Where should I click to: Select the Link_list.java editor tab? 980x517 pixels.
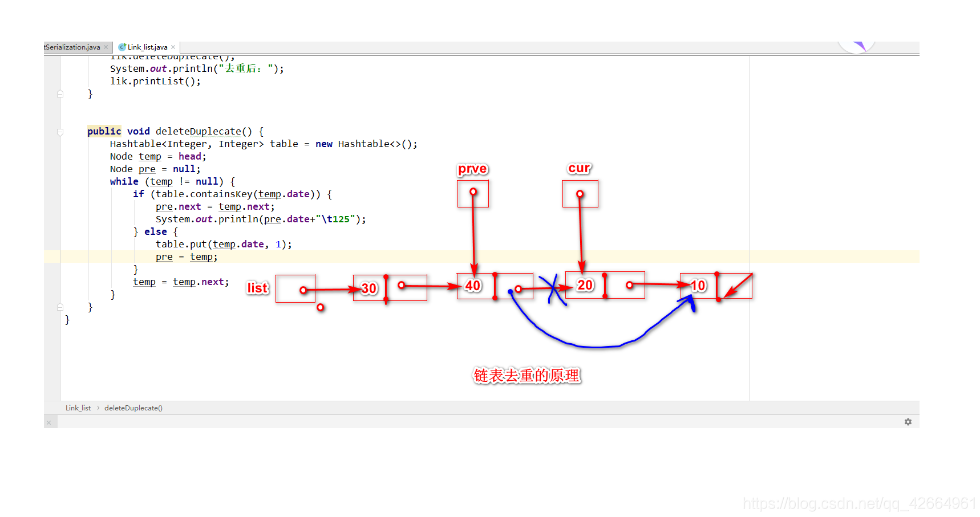point(147,47)
